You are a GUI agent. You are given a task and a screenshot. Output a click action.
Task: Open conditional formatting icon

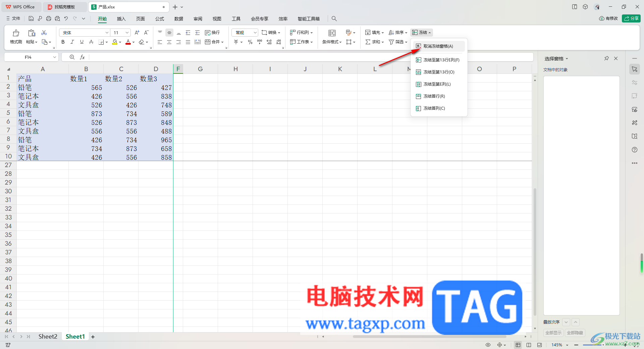click(332, 33)
